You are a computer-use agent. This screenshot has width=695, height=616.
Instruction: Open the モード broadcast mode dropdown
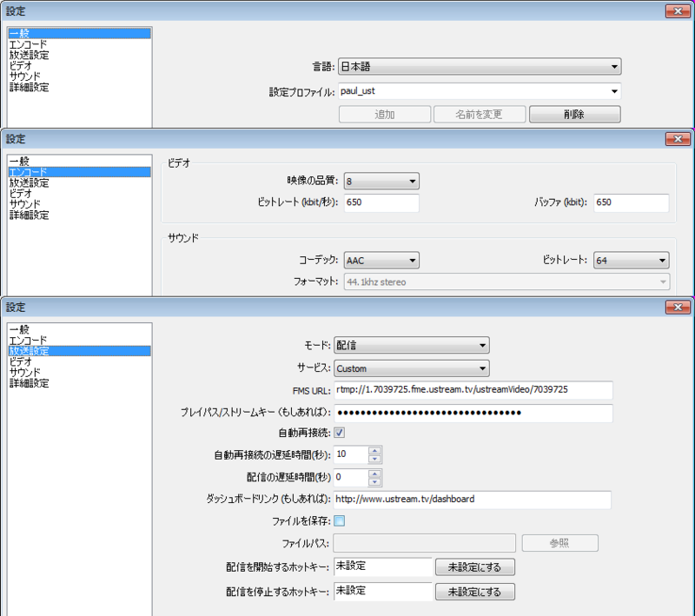click(485, 344)
